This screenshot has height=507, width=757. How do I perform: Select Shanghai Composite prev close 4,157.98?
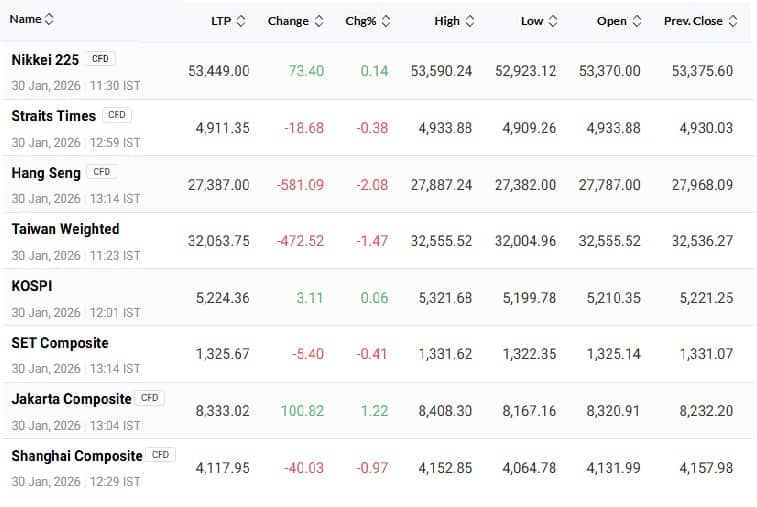click(706, 468)
